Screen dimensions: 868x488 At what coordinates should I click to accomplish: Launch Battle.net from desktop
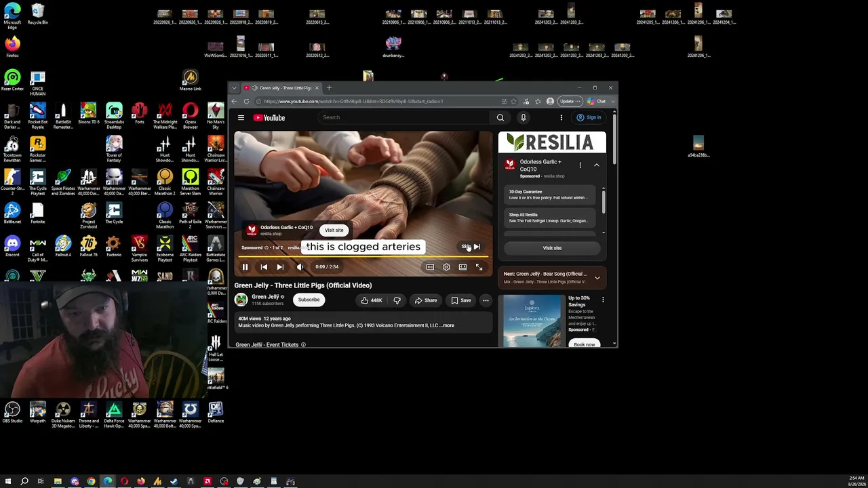point(12,213)
